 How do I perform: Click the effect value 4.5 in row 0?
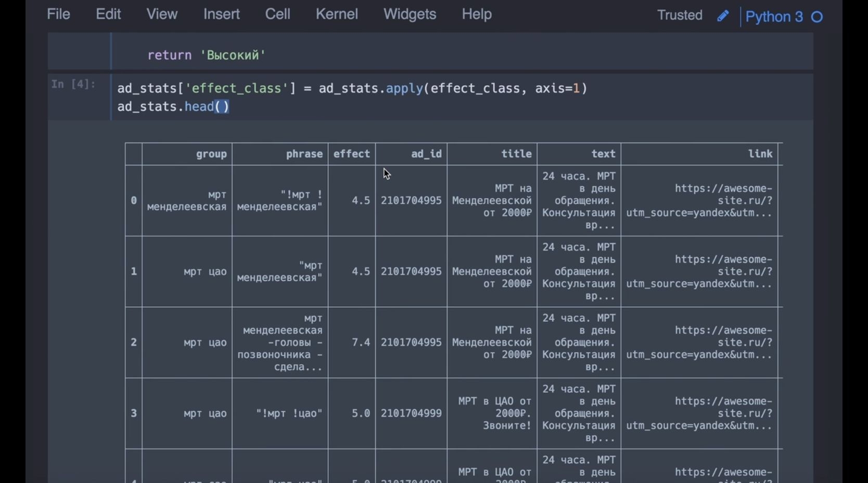[x=361, y=201]
